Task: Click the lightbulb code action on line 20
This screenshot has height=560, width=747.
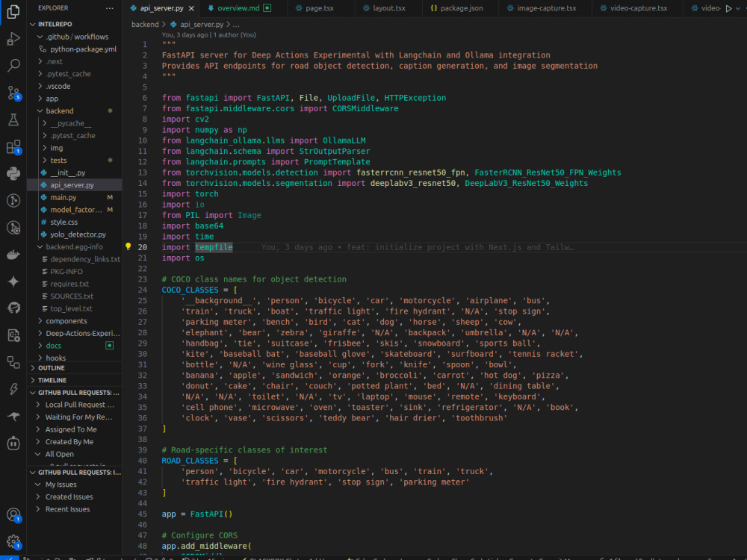Action: 128,246
